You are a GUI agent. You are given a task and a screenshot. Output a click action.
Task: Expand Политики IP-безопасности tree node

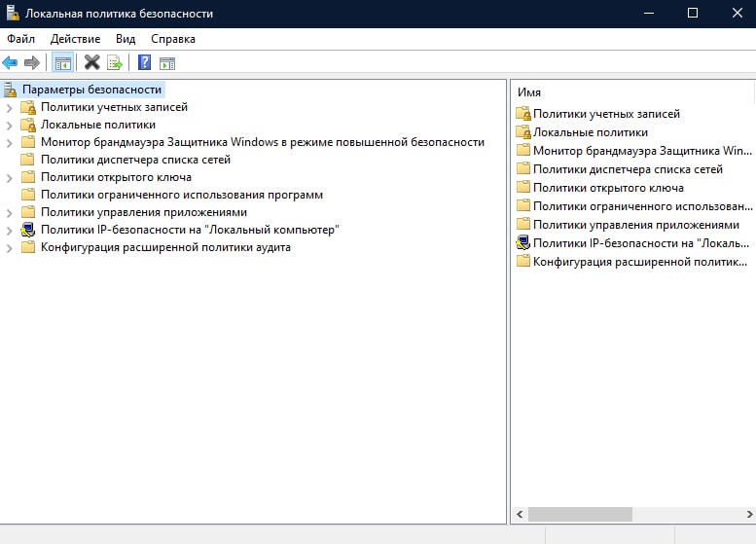click(x=9, y=231)
